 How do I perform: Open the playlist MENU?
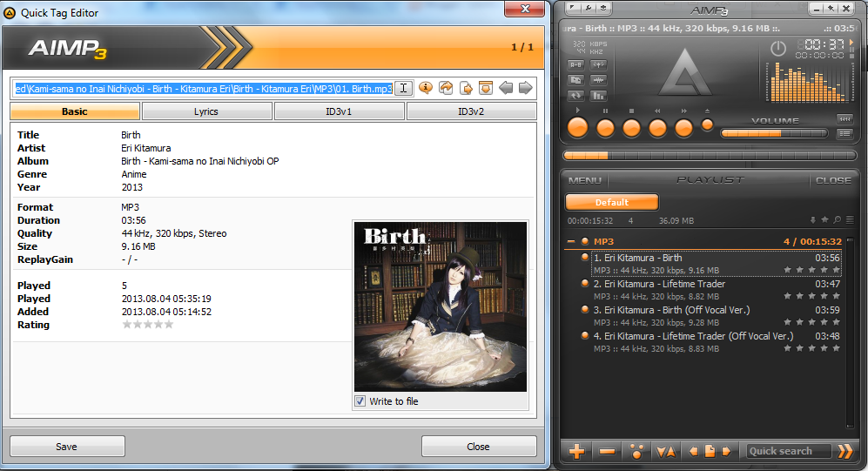coord(584,180)
